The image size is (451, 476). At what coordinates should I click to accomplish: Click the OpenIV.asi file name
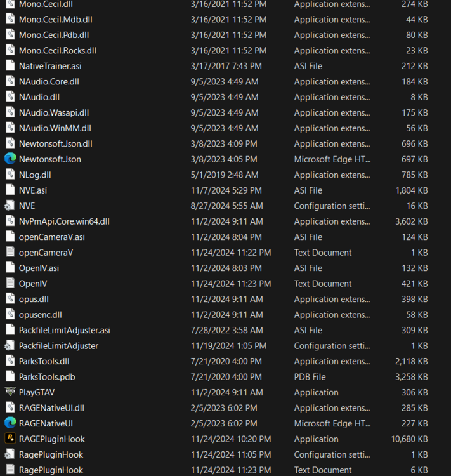tap(39, 268)
